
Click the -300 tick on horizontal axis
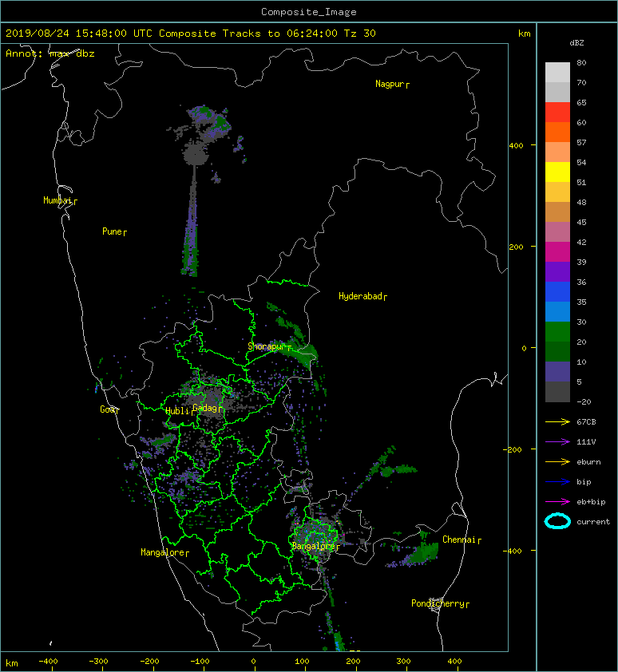(x=98, y=662)
